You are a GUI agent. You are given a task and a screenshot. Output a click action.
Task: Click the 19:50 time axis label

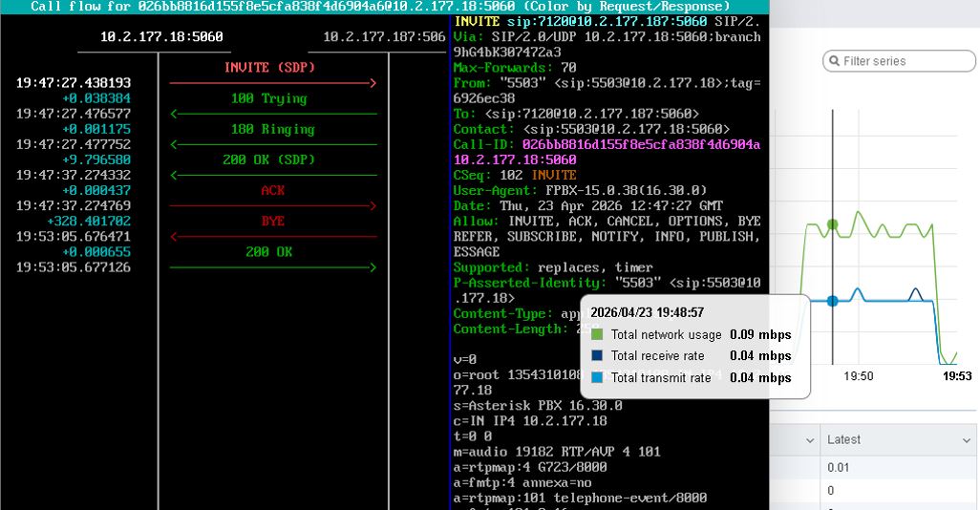click(858, 376)
